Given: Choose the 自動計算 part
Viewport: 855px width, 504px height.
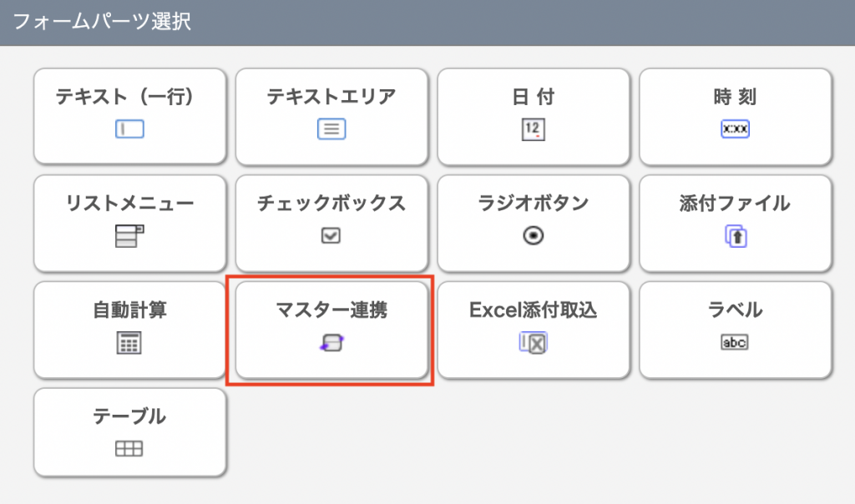Looking at the screenshot, I should (x=129, y=330).
